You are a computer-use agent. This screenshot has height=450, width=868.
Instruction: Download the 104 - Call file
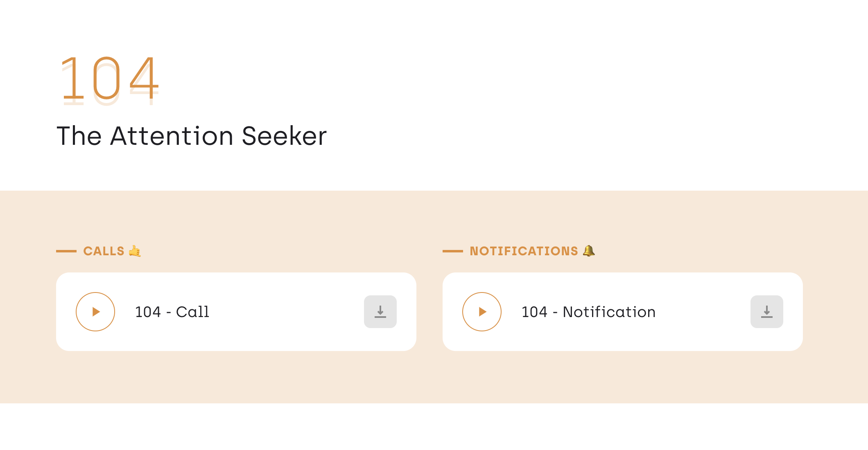coord(380,312)
